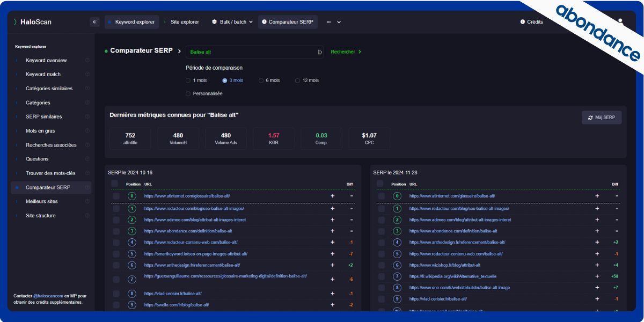The width and height of the screenshot is (644, 322).
Task: Click the Diff column header in 2024-10-16 SERP
Action: tap(350, 184)
